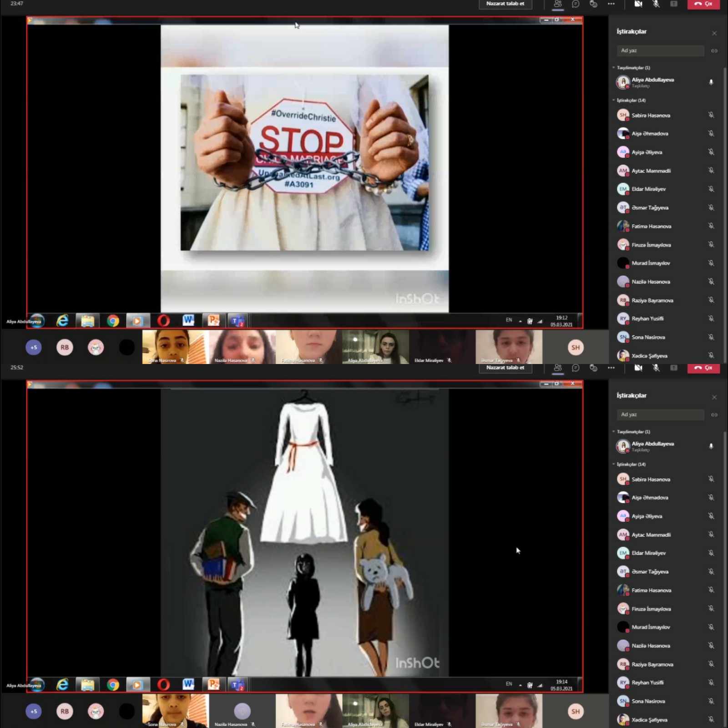Click 'Nəzarət tələb et' in the 23:47 meeting
This screenshot has height=728, width=728.
click(505, 4)
